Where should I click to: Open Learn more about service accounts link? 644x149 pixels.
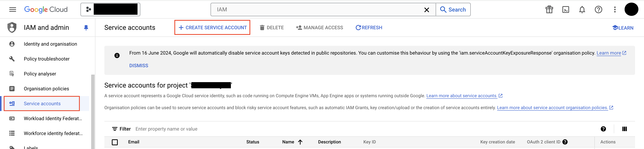tap(462, 96)
